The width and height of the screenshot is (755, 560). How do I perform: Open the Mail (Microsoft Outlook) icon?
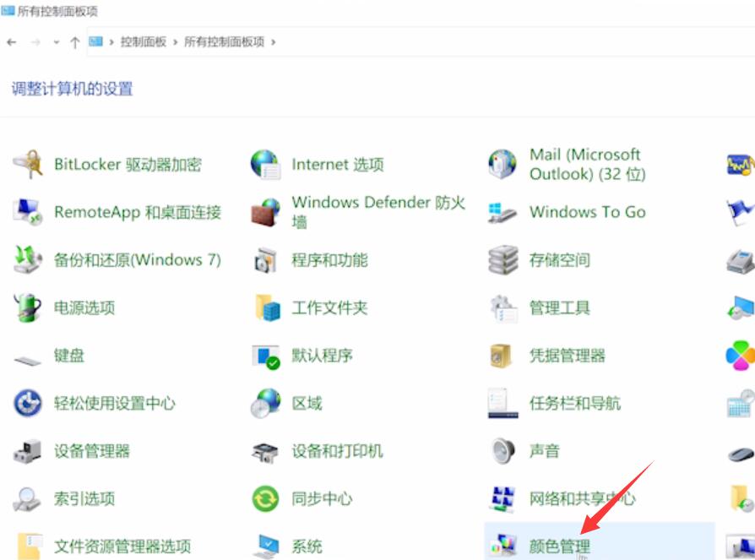coord(502,164)
